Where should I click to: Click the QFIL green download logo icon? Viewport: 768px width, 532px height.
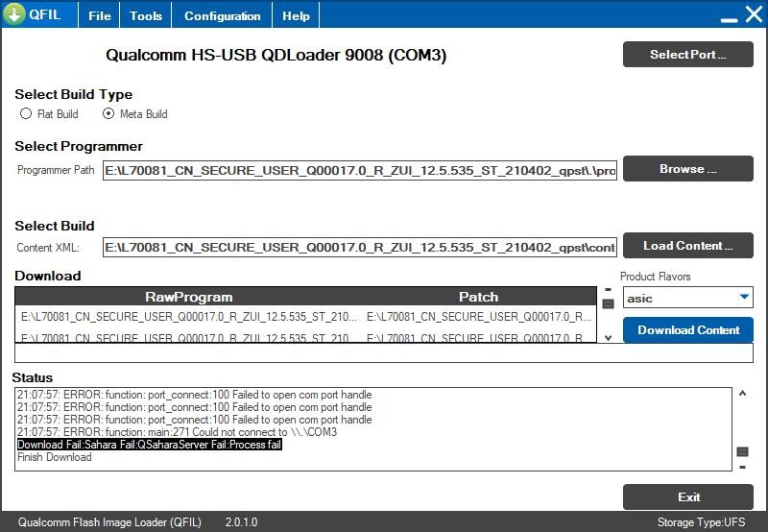[14, 13]
